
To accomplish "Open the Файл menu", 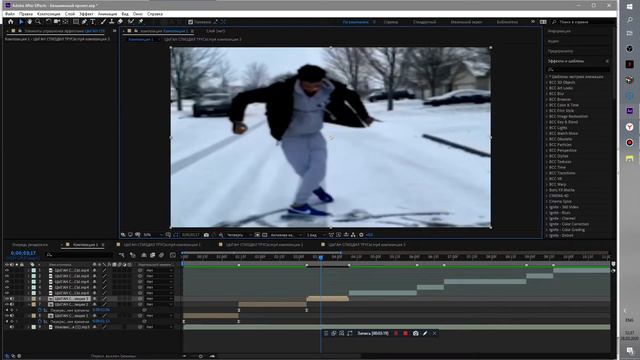I will pos(10,14).
